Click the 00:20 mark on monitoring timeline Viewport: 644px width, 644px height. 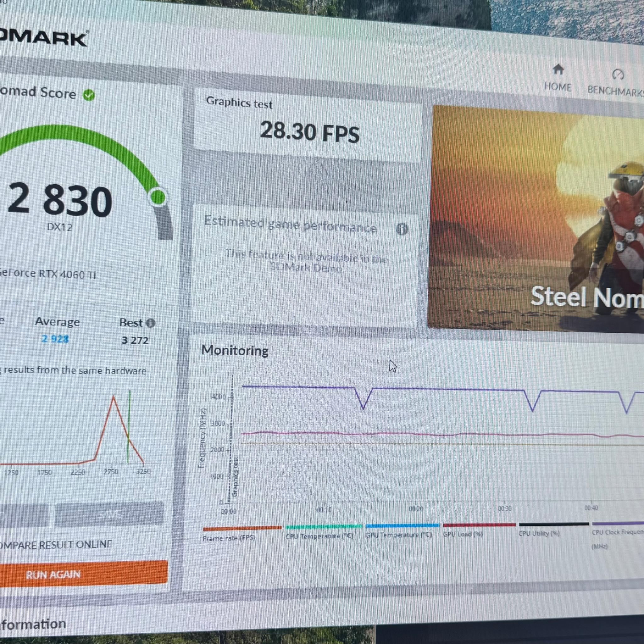click(416, 509)
